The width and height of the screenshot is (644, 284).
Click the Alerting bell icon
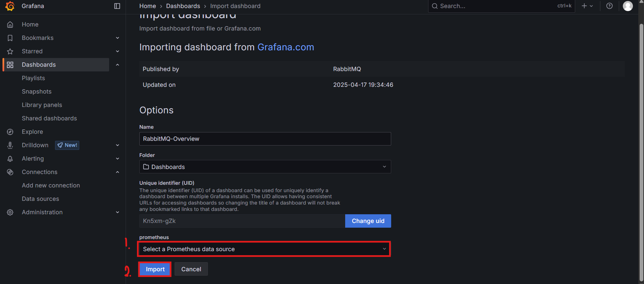click(x=10, y=159)
